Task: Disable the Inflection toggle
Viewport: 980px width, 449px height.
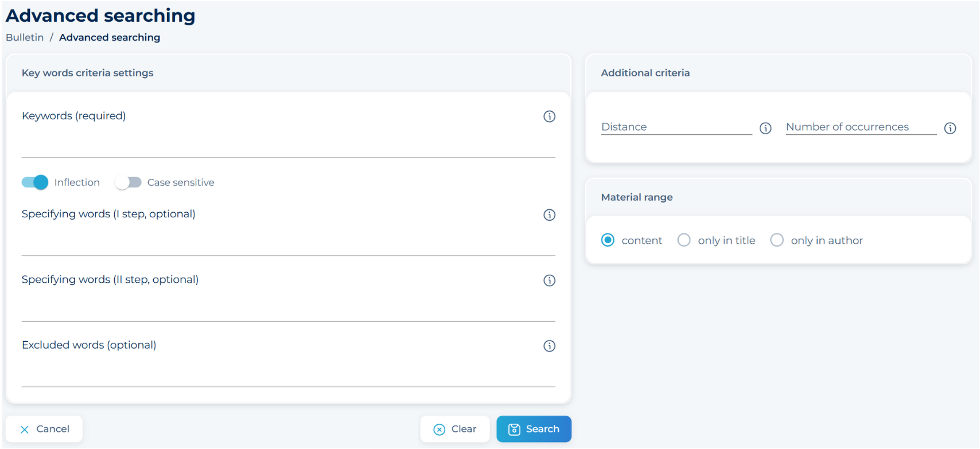Action: (35, 182)
